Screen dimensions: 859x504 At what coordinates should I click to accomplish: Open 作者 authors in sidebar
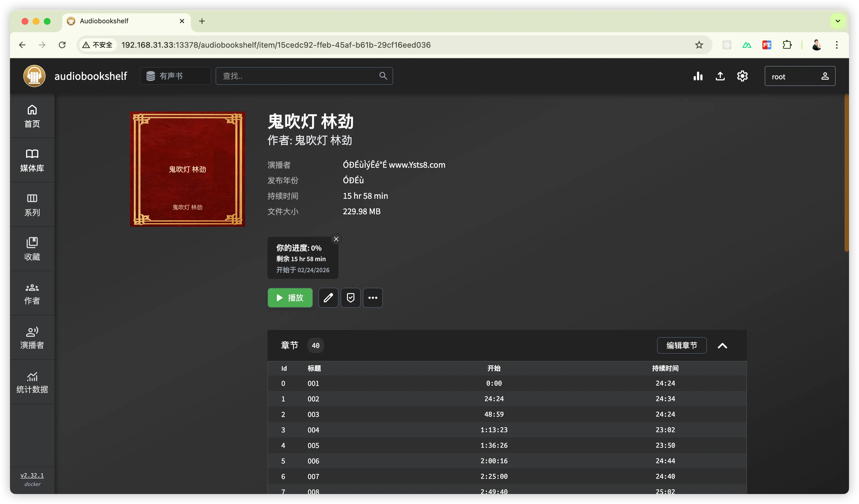coord(32,293)
